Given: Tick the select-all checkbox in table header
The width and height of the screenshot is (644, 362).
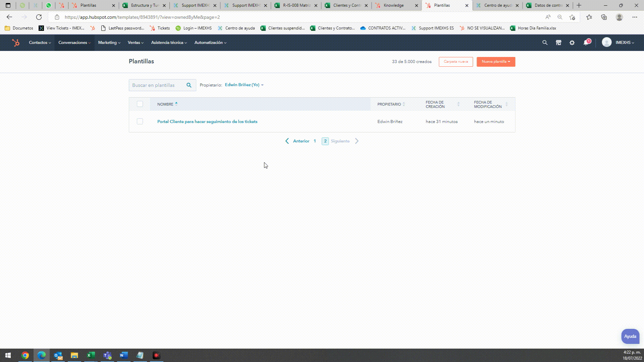Looking at the screenshot, I should coord(140,104).
